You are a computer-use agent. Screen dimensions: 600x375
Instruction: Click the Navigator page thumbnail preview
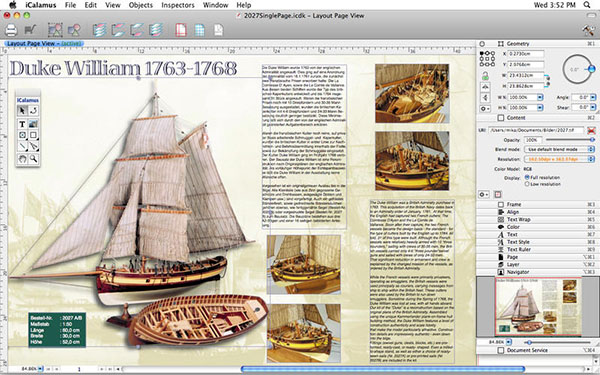point(538,307)
